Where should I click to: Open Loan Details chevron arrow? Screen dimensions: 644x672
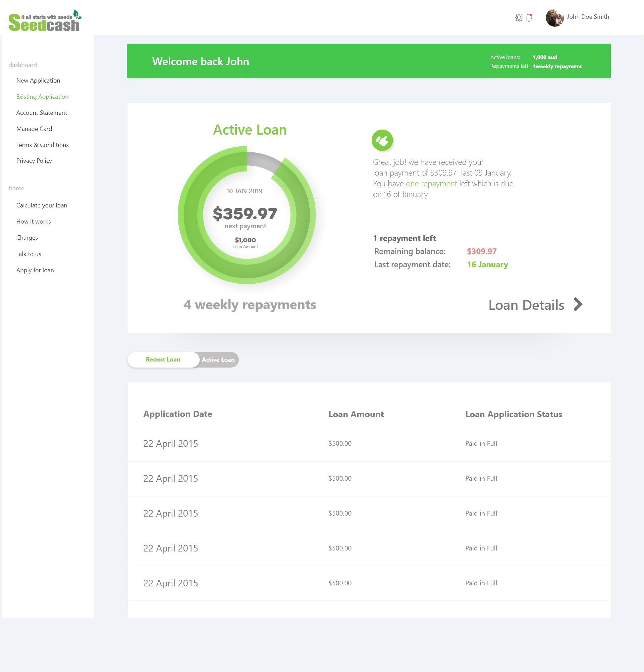578,304
